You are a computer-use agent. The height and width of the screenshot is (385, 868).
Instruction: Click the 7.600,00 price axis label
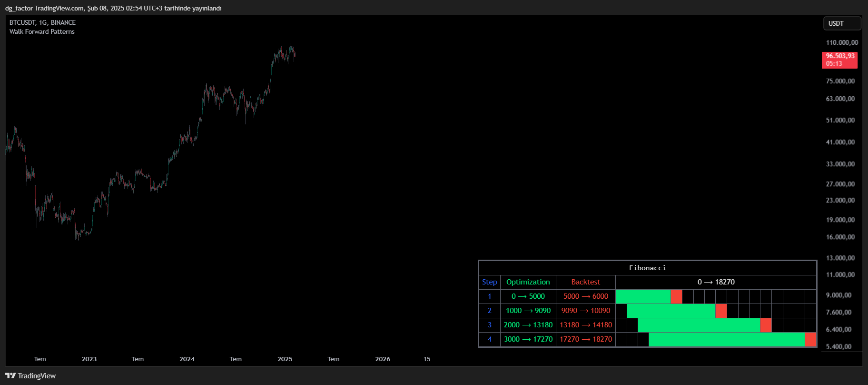click(x=839, y=312)
